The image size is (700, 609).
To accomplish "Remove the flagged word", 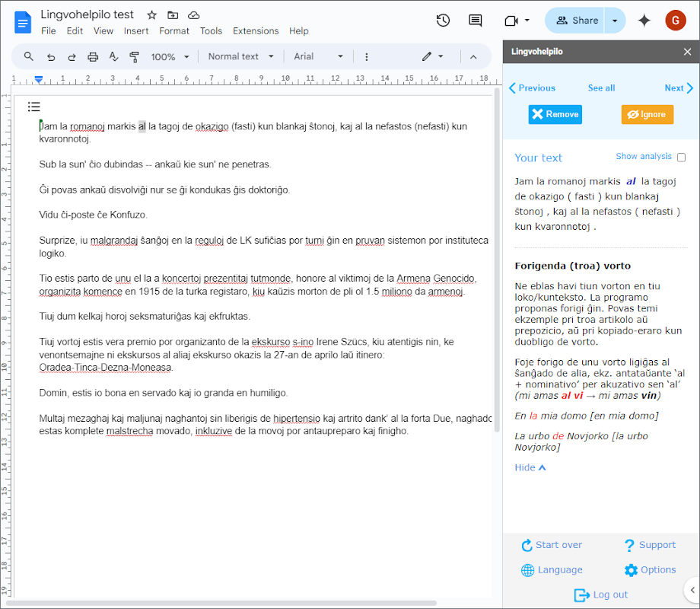I will (x=555, y=114).
